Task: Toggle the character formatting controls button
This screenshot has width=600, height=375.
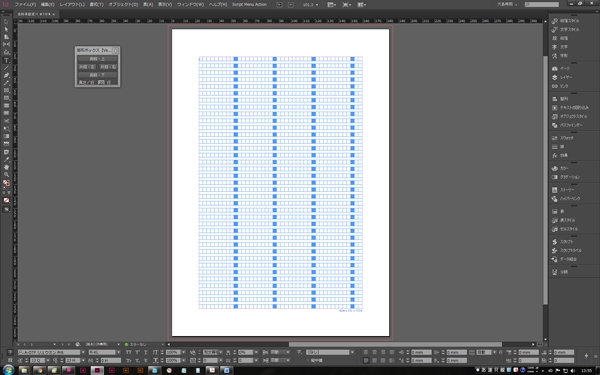Action: click(10, 352)
